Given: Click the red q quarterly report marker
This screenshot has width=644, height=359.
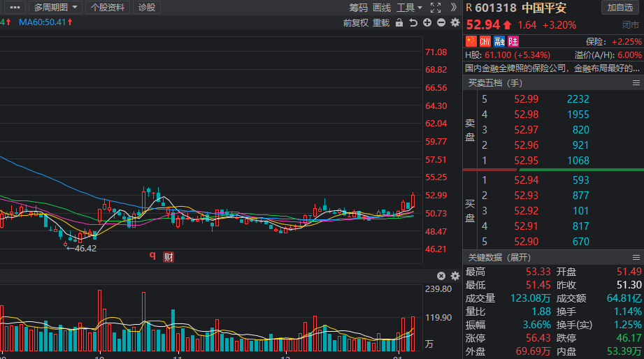Looking at the screenshot, I should 152,256.
